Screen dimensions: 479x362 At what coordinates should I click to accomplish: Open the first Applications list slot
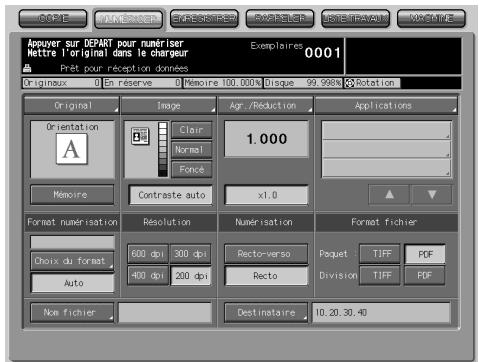[x=386, y=130]
